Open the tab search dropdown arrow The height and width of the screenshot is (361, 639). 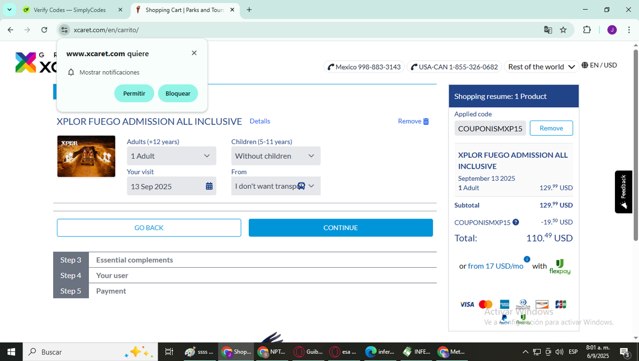[9, 10]
